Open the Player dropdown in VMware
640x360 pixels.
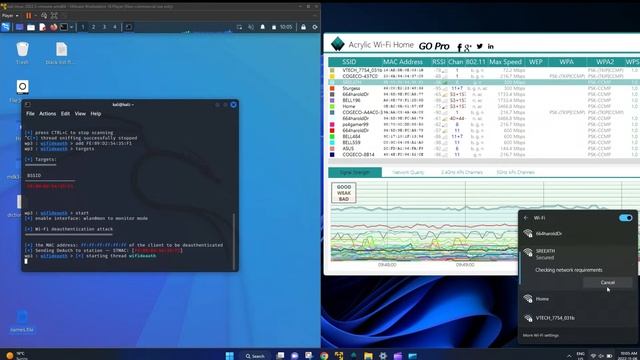tap(10, 16)
